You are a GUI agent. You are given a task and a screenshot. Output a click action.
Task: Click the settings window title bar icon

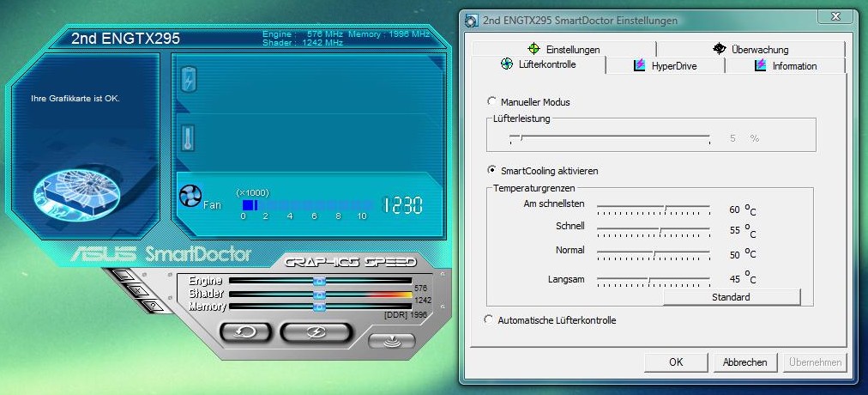click(471, 21)
